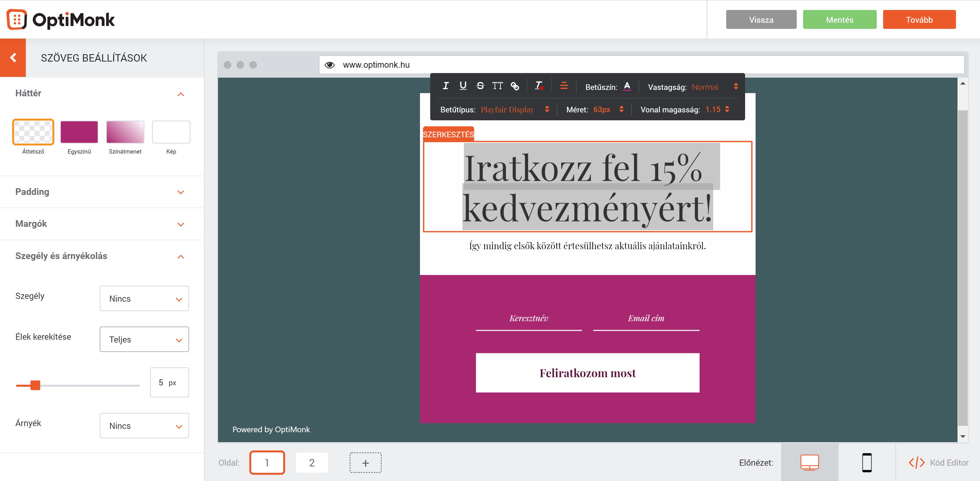This screenshot has height=481, width=980.
Task: Apply italic formatting to the headline
Action: click(446, 86)
